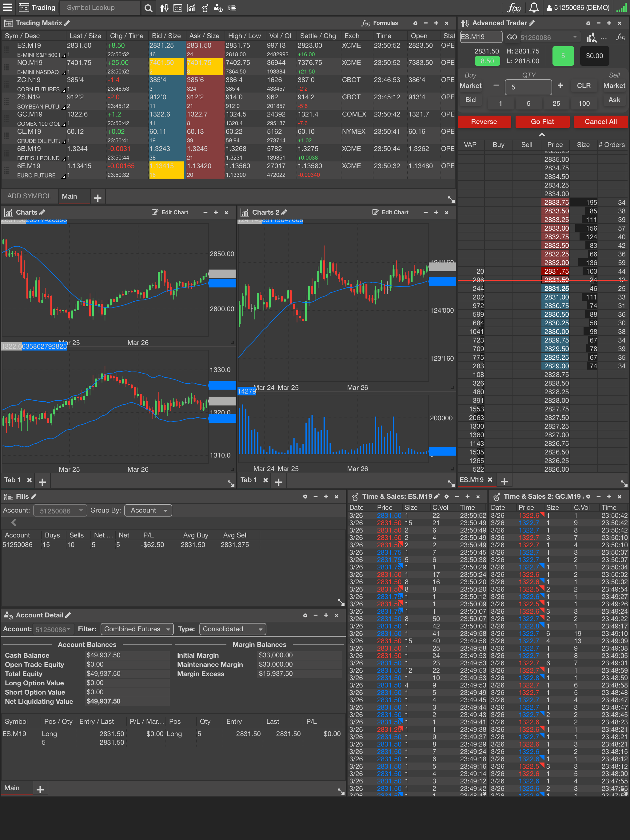
Task: Open chart search icon in Advanced Trader
Action: coord(591,37)
